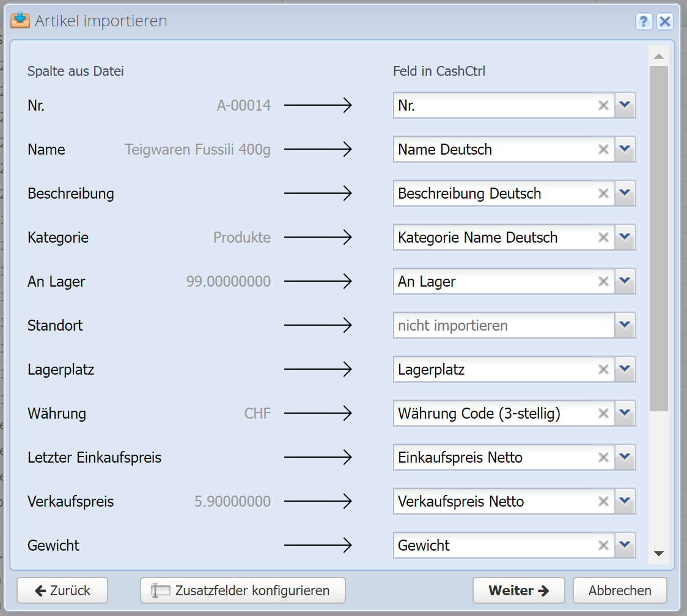Remove the Beschreibung Deutsch mapping
Viewport: 687px width, 616px height.
tap(603, 194)
